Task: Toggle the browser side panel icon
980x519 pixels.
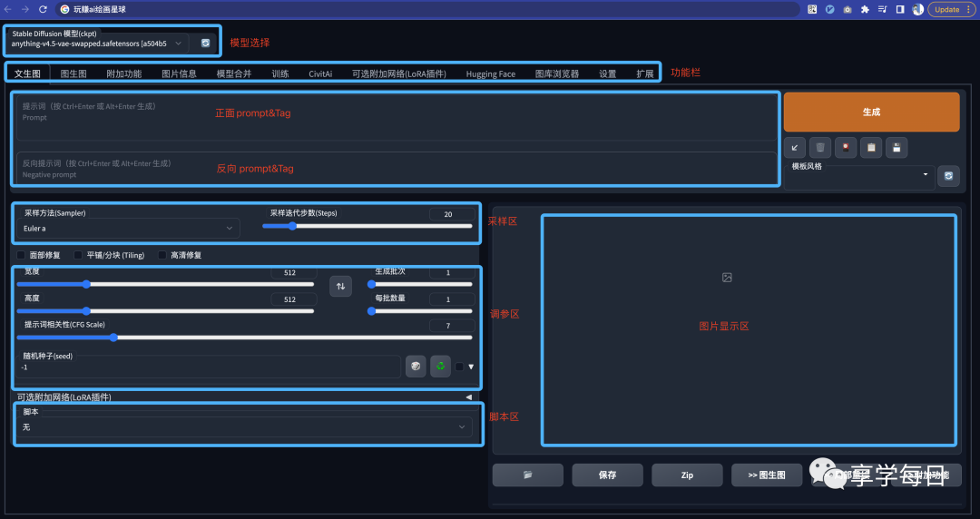Action: point(900,9)
